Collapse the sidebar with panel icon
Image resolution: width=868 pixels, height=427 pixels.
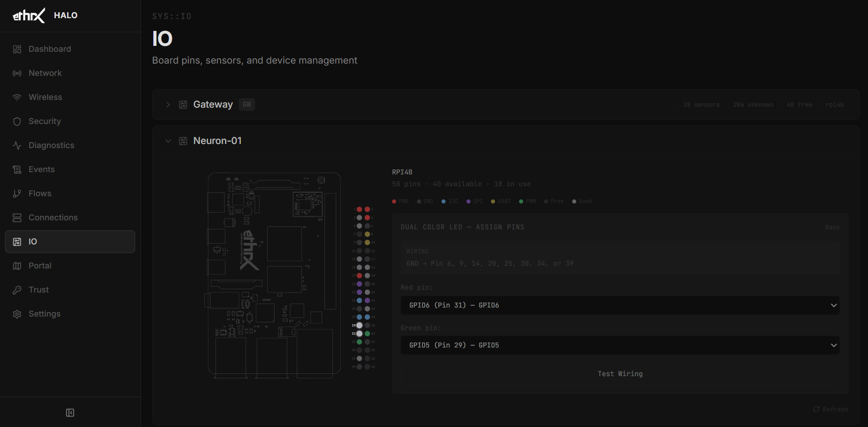[70, 412]
